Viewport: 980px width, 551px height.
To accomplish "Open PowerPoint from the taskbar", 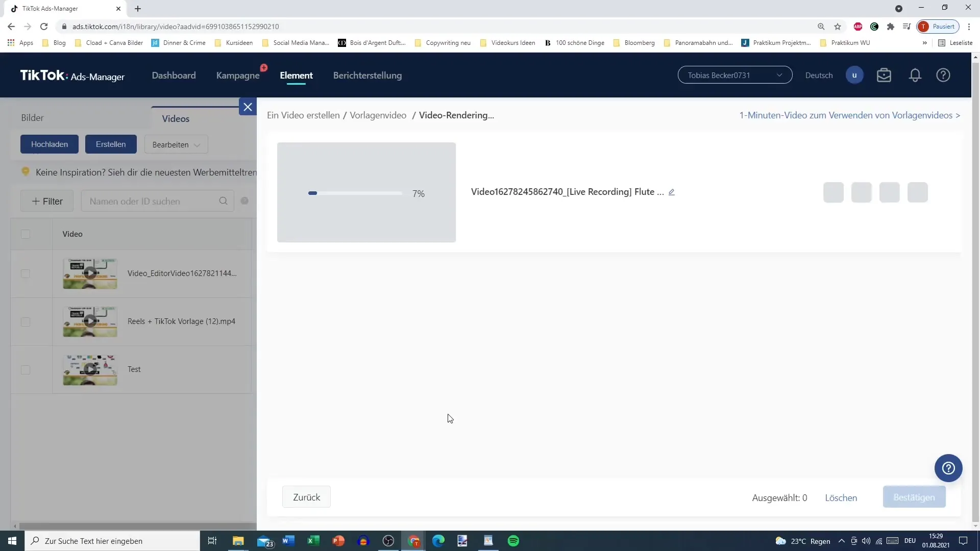I will tap(338, 541).
